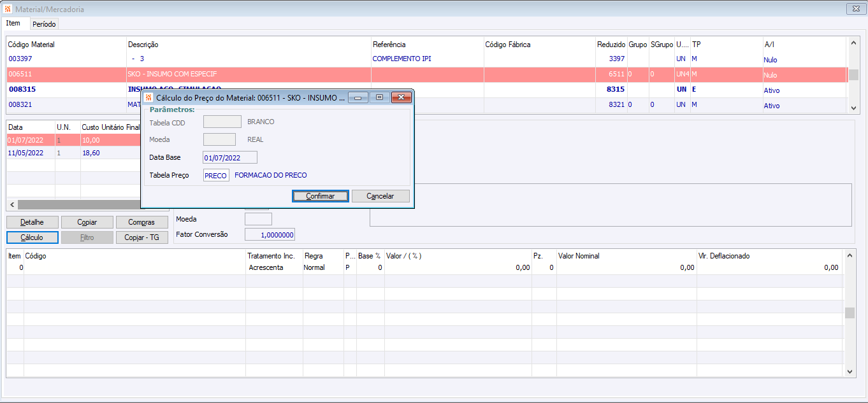Click the Tratamento Inc. column header
The width and height of the screenshot is (868, 403).
click(271, 256)
